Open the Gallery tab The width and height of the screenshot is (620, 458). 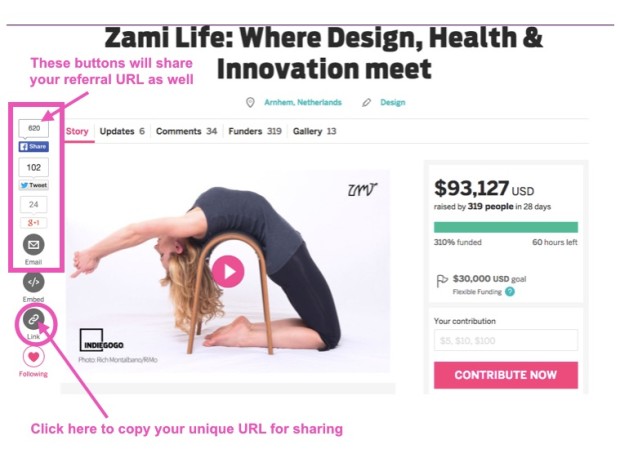pyautogui.click(x=314, y=131)
